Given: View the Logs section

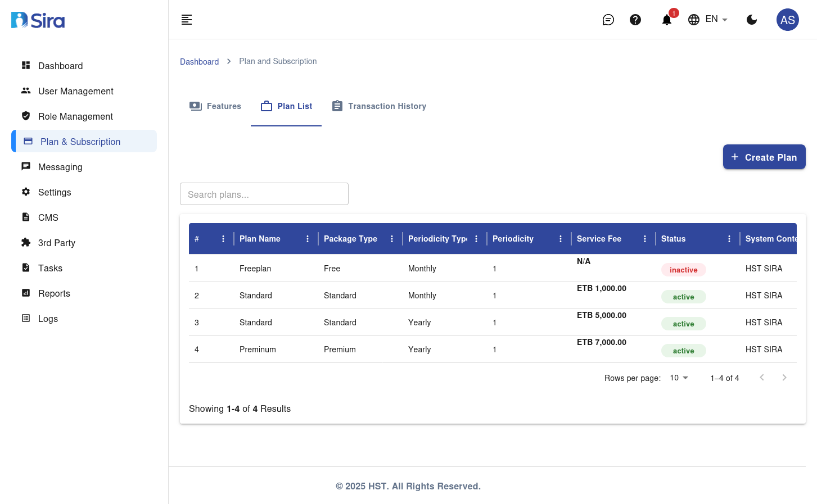Looking at the screenshot, I should click(x=48, y=319).
